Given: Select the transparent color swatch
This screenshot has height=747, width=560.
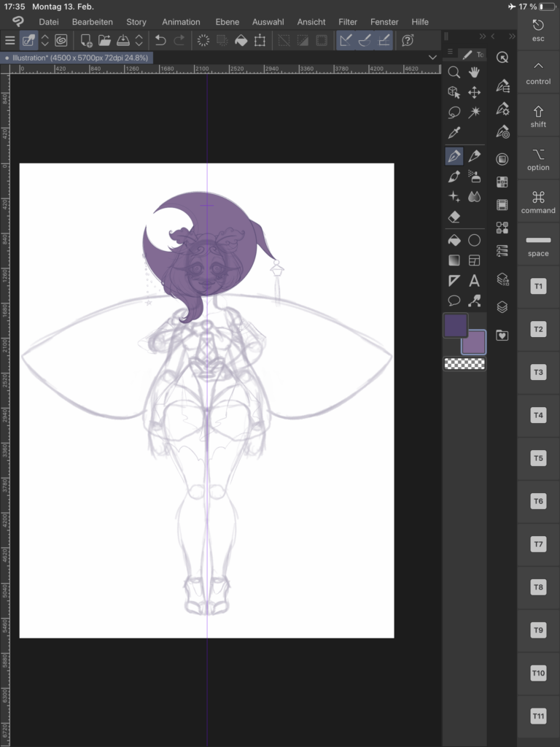Looking at the screenshot, I should point(464,364).
